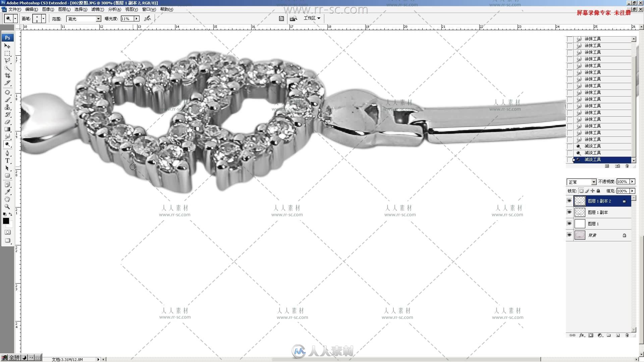Open the status bar info flyout arrow

(x=98, y=359)
